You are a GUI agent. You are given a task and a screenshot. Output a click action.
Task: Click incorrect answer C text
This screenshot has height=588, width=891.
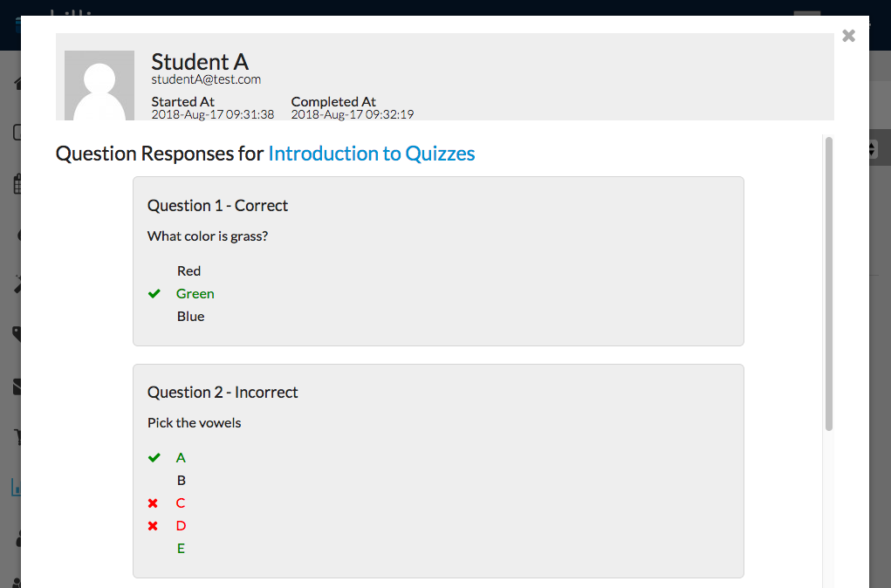pos(181,503)
